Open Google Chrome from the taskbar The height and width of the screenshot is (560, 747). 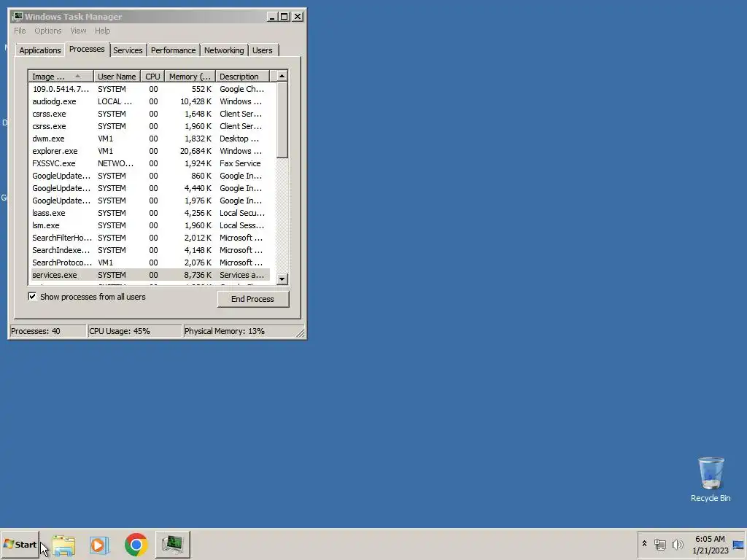[136, 545]
